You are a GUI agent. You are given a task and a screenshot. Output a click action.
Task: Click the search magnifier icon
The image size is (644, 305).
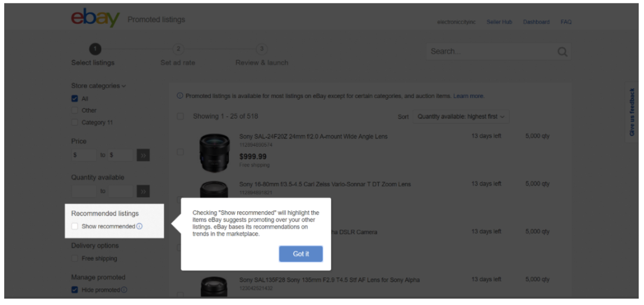[x=562, y=52]
